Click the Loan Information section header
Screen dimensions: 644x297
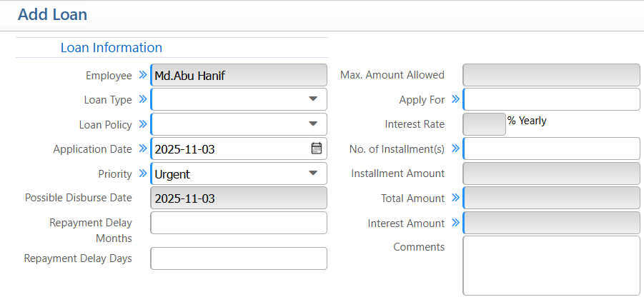(x=112, y=48)
